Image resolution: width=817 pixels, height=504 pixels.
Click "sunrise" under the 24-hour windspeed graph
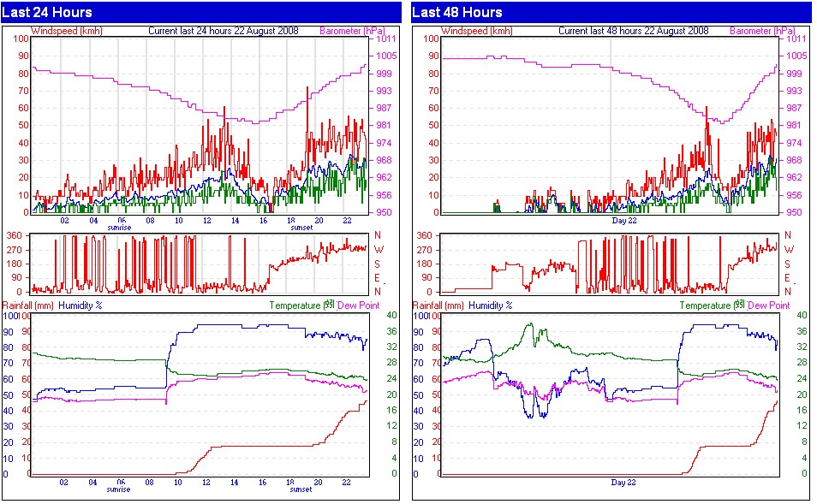pyautogui.click(x=119, y=228)
